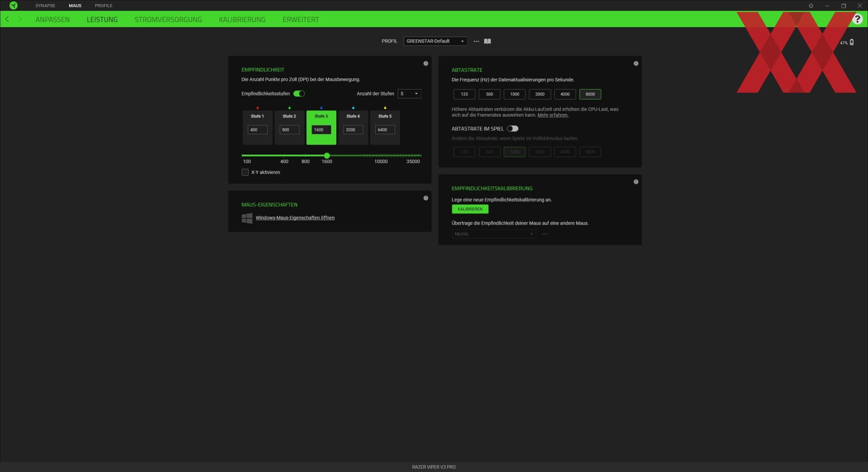Open the ANPASSEN tab
This screenshot has width=868, height=472.
coord(52,19)
